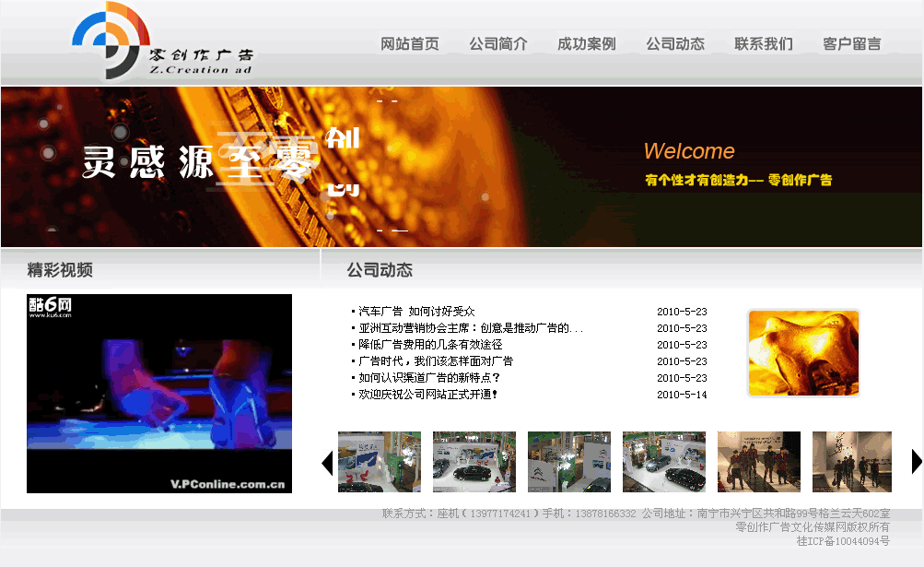Open 网站首页 in navigation menu
The width and height of the screenshot is (924, 567).
410,43
